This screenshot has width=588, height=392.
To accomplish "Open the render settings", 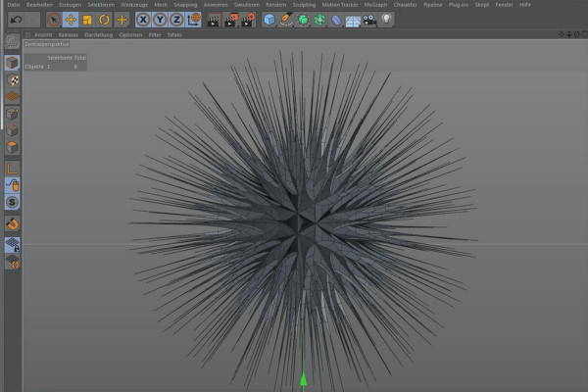I will click(248, 20).
